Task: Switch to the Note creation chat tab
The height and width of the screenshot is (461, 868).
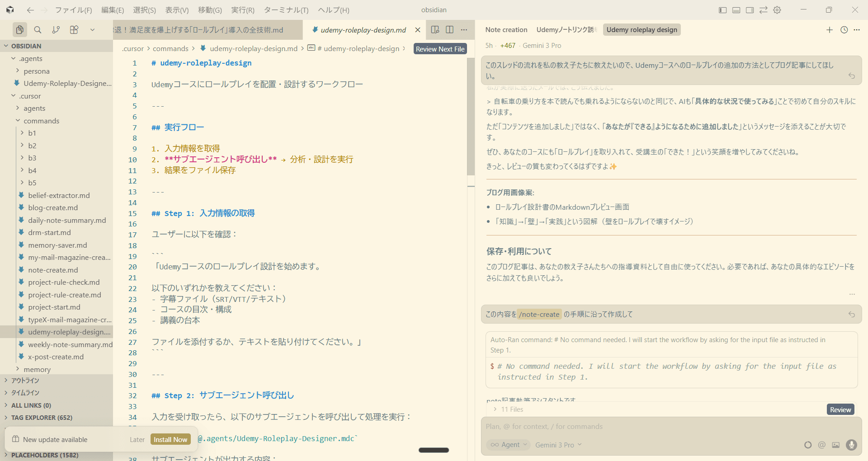Action: click(506, 29)
